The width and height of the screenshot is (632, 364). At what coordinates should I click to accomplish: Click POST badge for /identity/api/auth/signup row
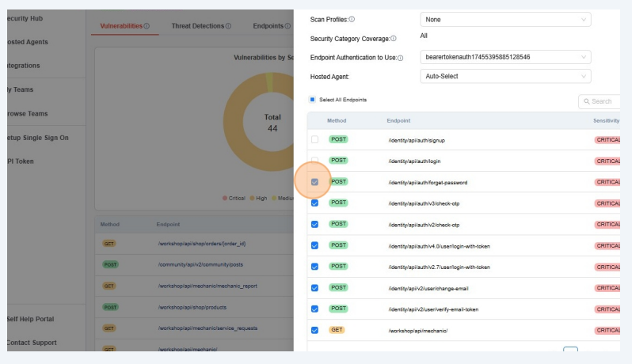338,140
